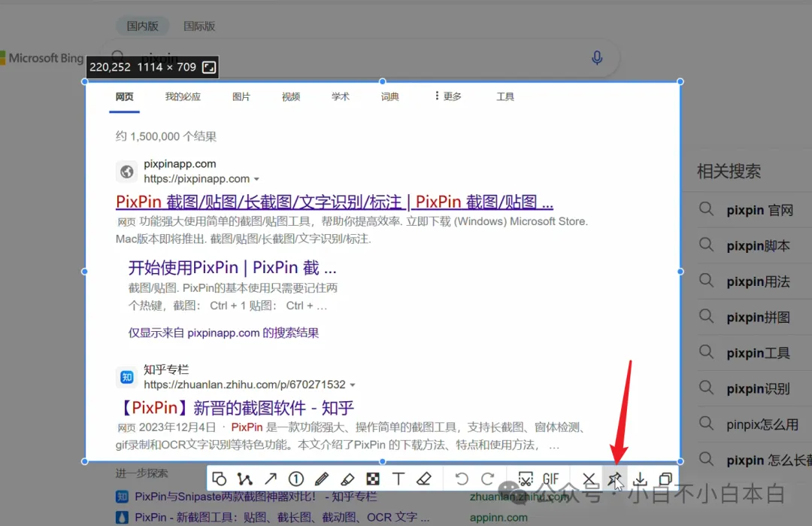Select the eraser tool
812x526 pixels.
(x=423, y=479)
